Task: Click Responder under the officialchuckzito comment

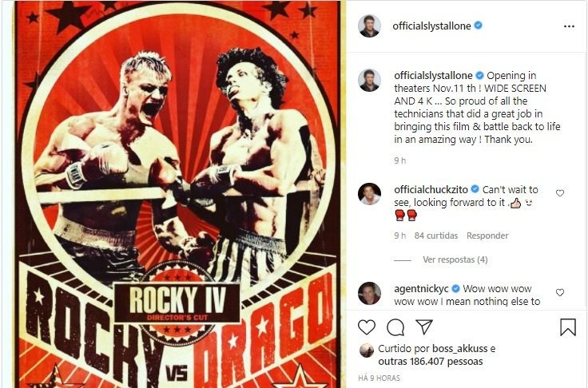Action: click(x=487, y=236)
